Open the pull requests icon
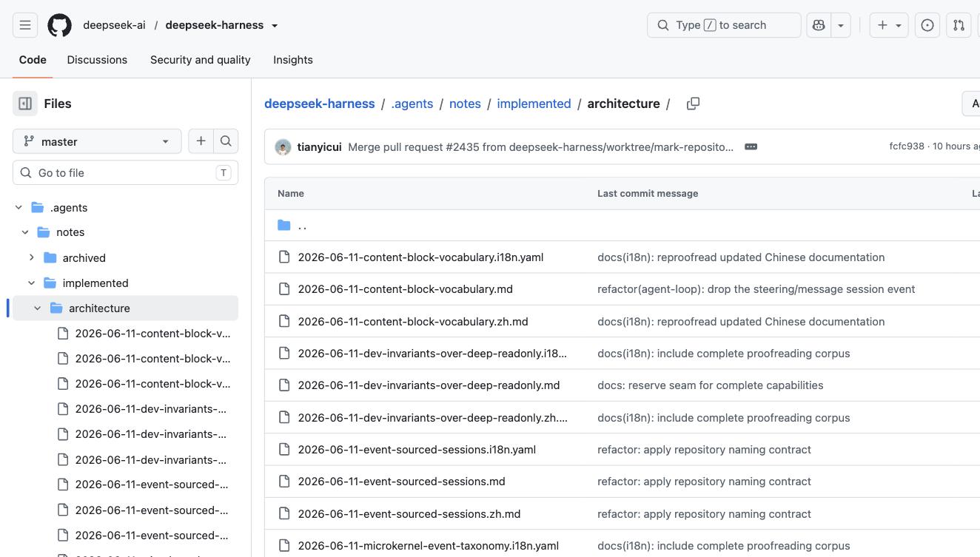980x557 pixels. 959,25
